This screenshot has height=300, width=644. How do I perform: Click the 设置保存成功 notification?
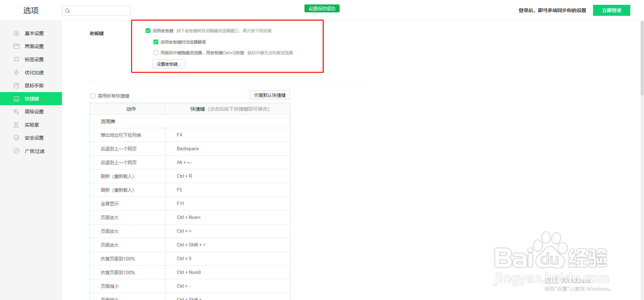pos(322,9)
